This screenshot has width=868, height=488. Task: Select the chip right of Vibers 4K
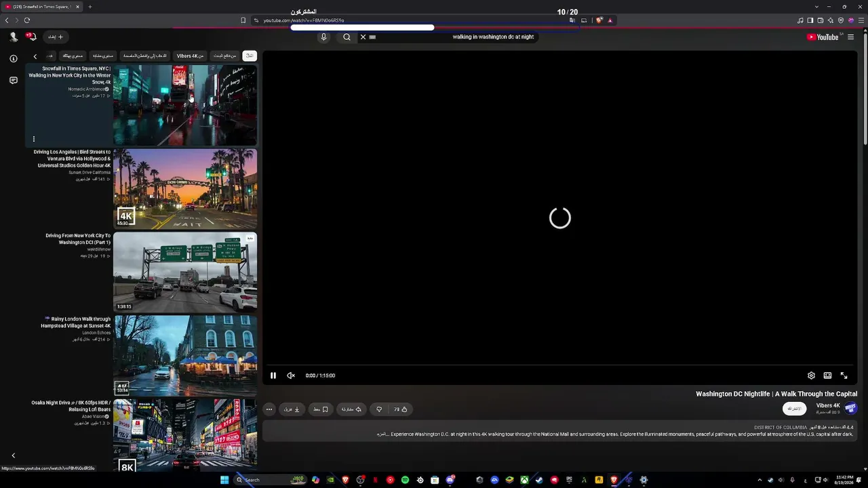point(225,56)
